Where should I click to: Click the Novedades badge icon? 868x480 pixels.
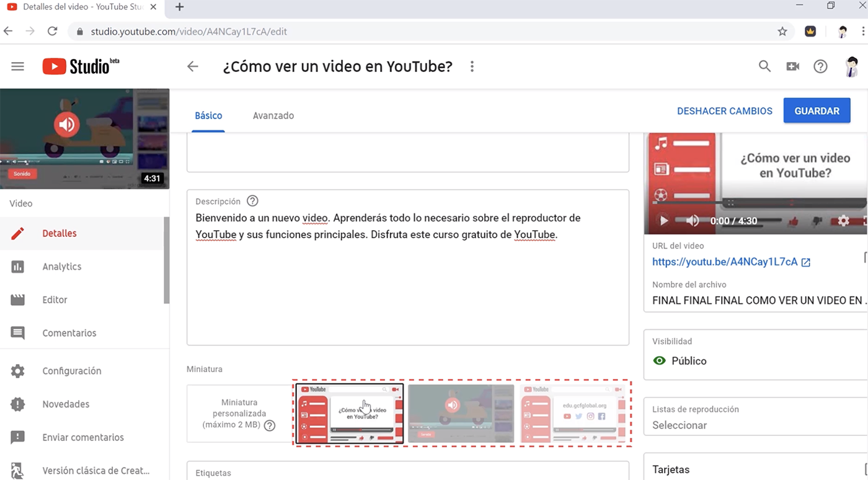pos(17,404)
